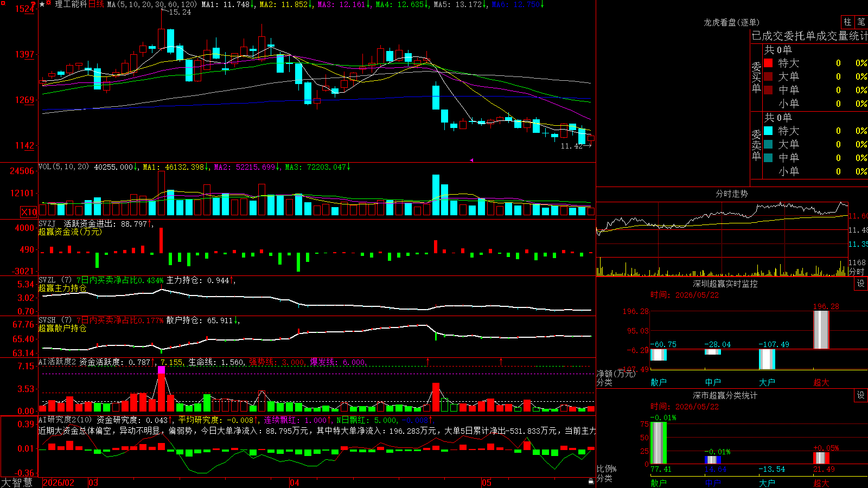Screen dimensions: 868x488
Task: Click the bright red 特大 buy-order swatch
Action: pyautogui.click(x=768, y=63)
